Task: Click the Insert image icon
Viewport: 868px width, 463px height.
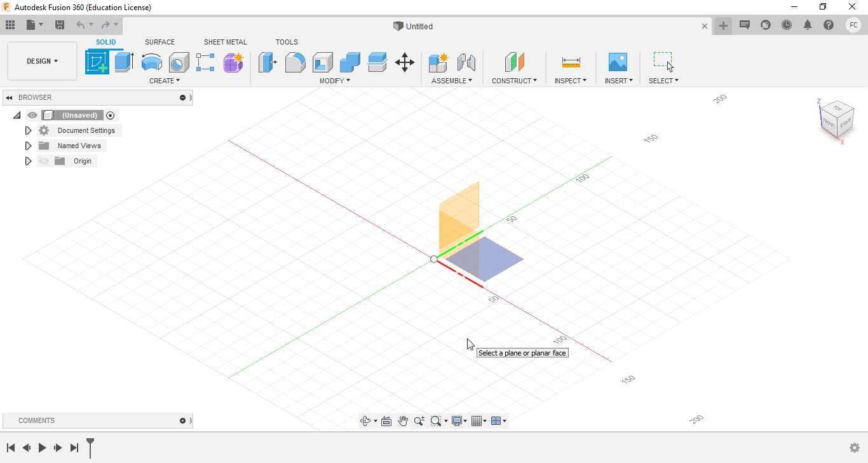Action: (x=618, y=62)
